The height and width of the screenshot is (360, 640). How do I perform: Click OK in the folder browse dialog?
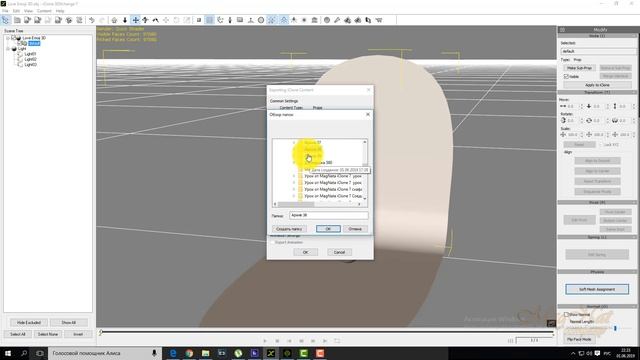click(328, 229)
